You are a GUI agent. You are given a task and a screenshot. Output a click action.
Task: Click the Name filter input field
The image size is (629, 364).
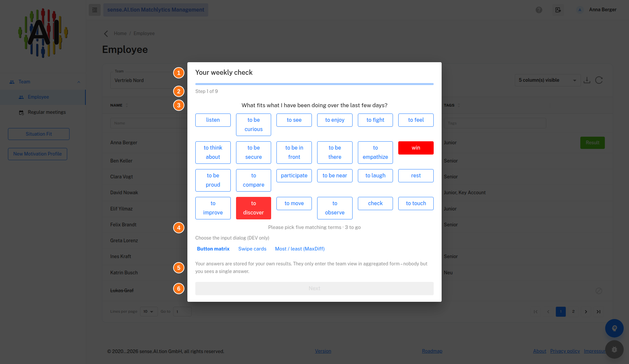pyautogui.click(x=148, y=123)
